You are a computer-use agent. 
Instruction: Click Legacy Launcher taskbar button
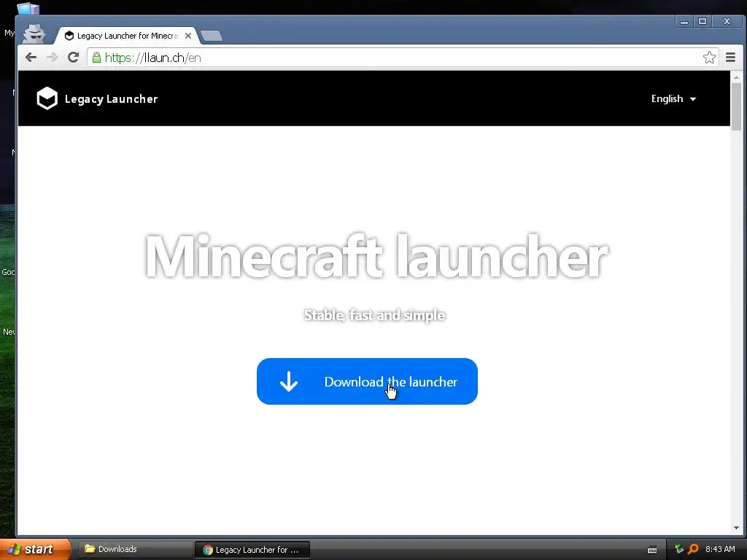click(x=252, y=550)
